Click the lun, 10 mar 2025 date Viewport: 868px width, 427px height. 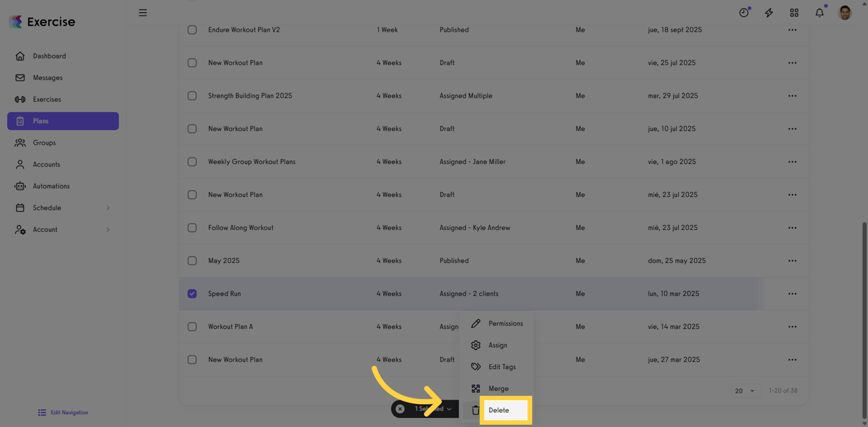(x=673, y=294)
